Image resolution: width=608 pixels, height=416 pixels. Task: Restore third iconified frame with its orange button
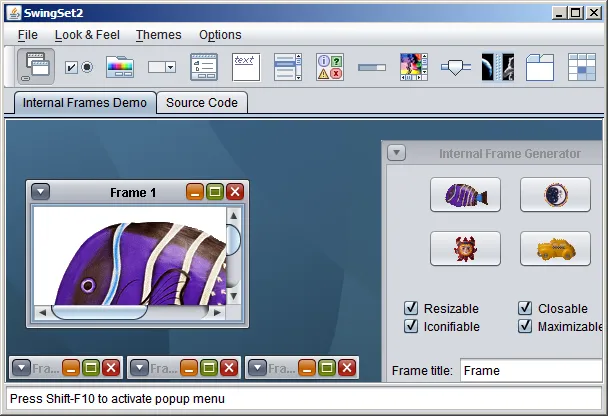(306, 368)
